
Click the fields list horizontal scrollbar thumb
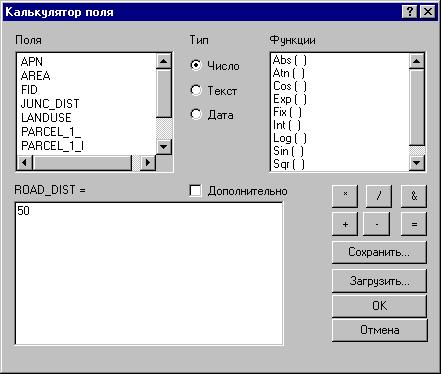tap(82, 163)
